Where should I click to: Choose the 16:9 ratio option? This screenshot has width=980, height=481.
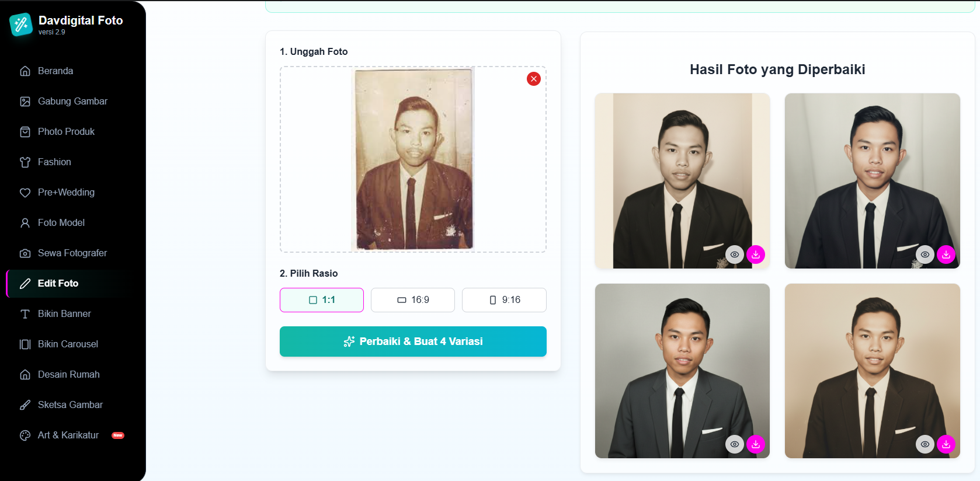pyautogui.click(x=413, y=300)
